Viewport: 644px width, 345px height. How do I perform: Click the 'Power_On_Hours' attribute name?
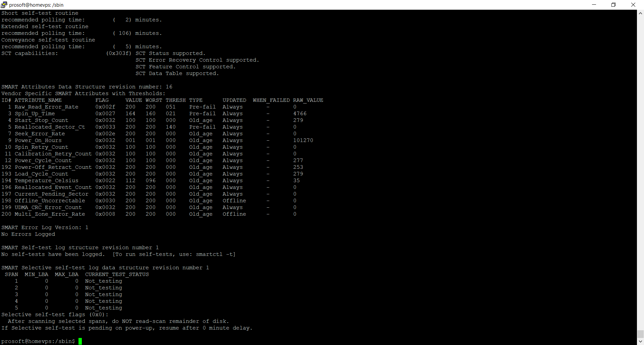click(38, 140)
